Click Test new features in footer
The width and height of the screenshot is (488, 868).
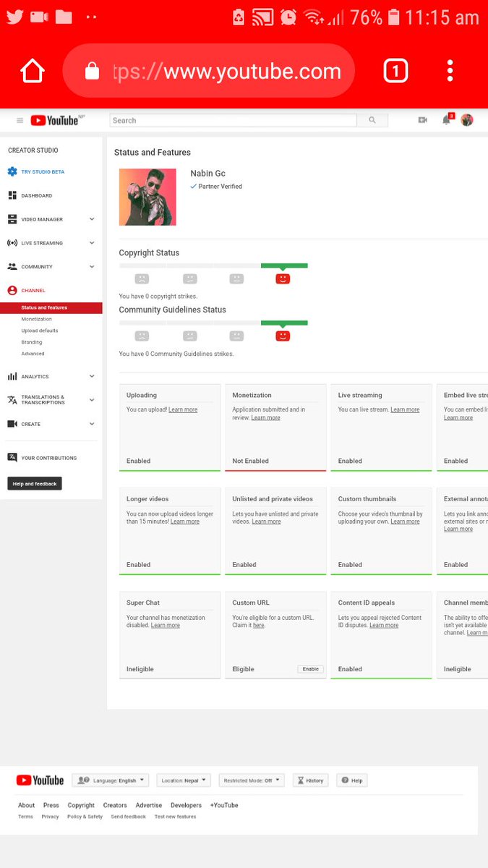click(x=175, y=817)
